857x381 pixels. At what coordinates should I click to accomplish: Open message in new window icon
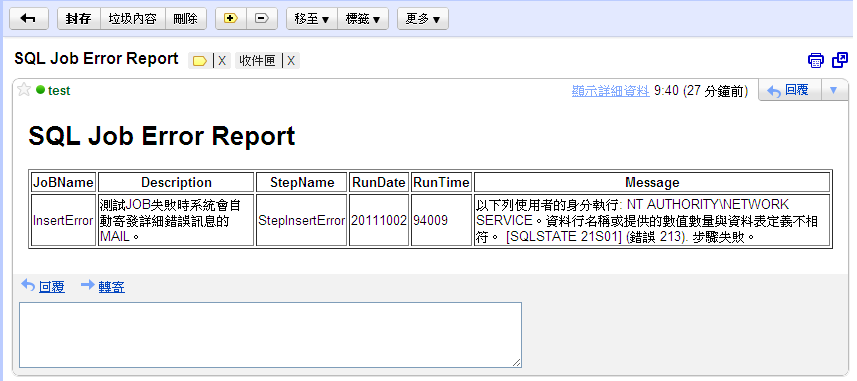[x=840, y=60]
